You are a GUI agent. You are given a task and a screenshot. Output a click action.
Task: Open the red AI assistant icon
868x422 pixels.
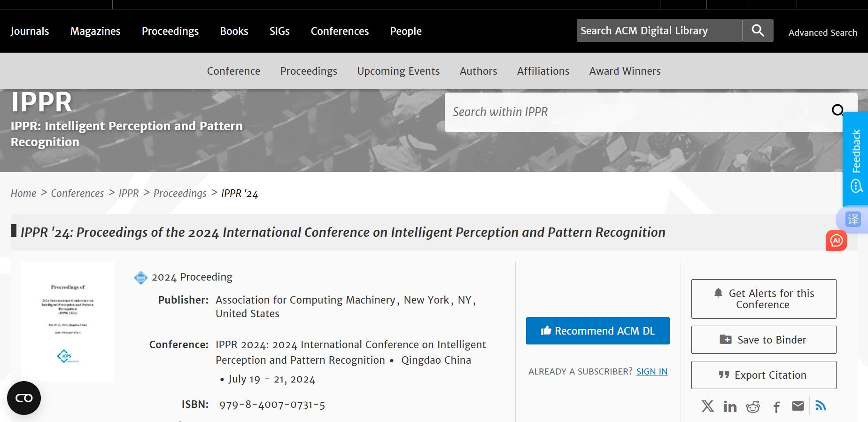(x=837, y=241)
